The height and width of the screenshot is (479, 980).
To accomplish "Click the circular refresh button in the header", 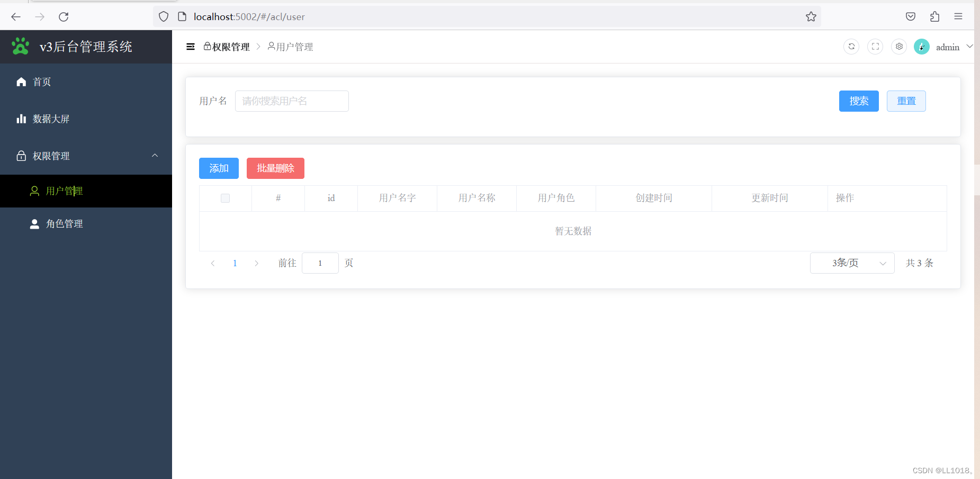I will coord(851,47).
